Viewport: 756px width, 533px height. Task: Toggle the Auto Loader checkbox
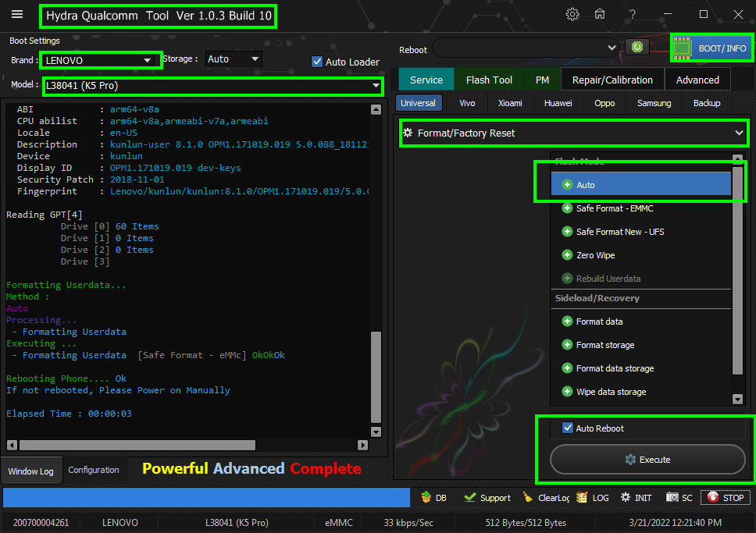pyautogui.click(x=317, y=62)
